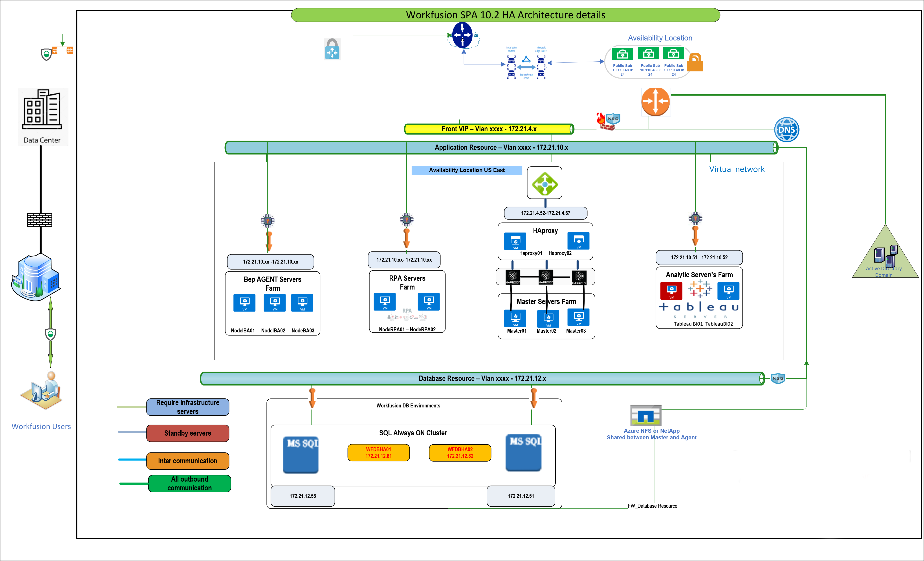Click the ExpressRoute circuit triangle icon
This screenshot has height=561, width=924.
526,59
